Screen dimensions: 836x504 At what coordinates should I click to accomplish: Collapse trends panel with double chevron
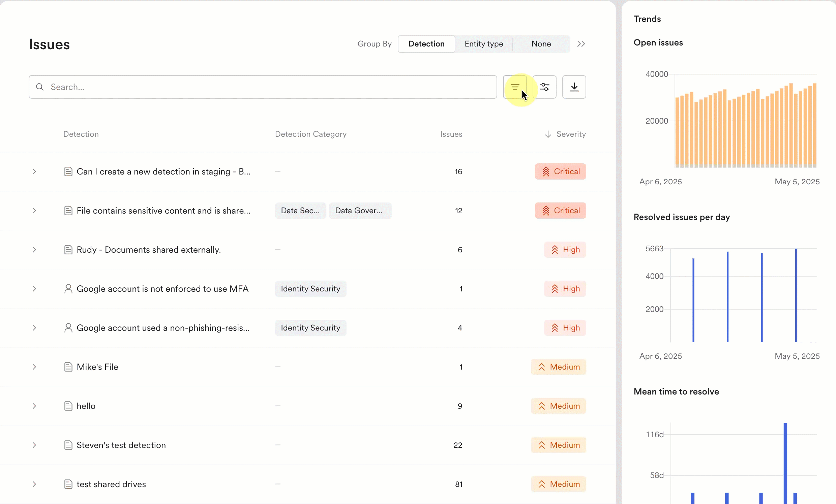[581, 44]
